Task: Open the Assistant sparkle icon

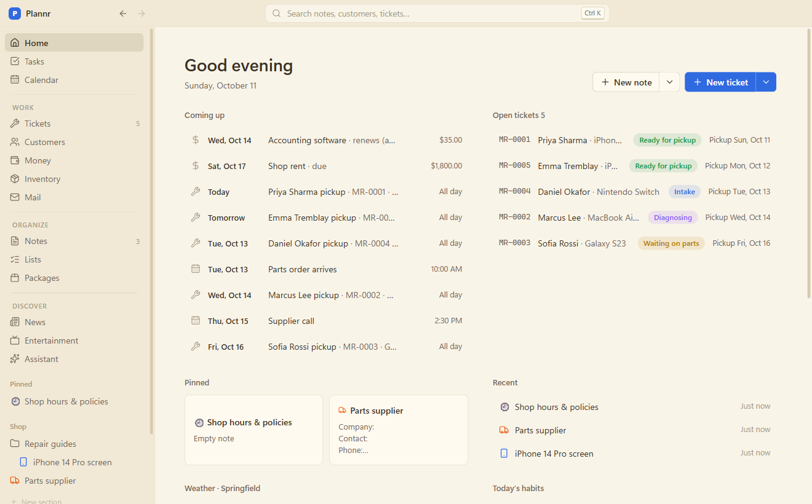Action: click(15, 359)
